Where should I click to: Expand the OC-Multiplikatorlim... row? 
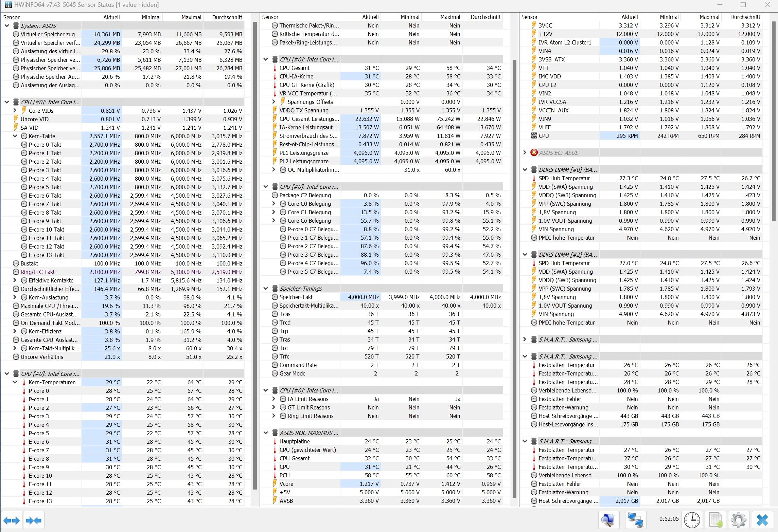(x=274, y=170)
